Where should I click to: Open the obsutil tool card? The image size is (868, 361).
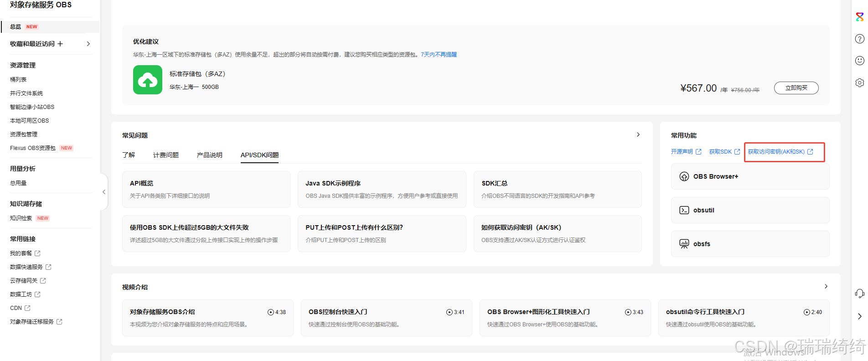(x=750, y=210)
